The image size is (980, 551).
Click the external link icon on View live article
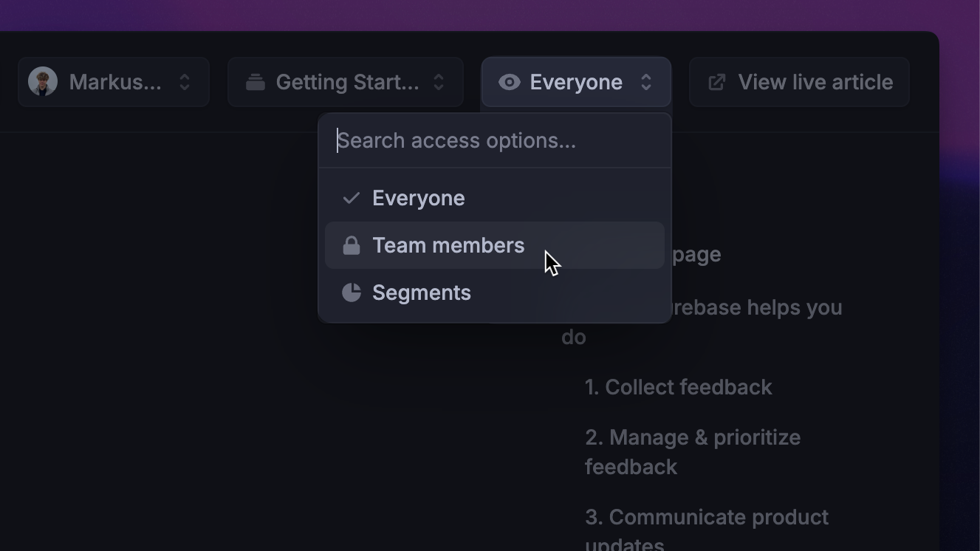[716, 82]
